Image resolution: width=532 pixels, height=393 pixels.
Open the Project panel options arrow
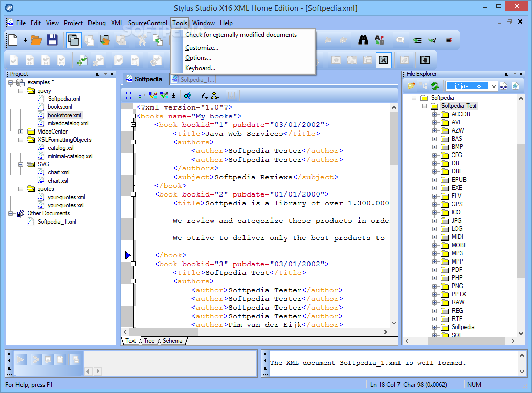pyautogui.click(x=105, y=74)
